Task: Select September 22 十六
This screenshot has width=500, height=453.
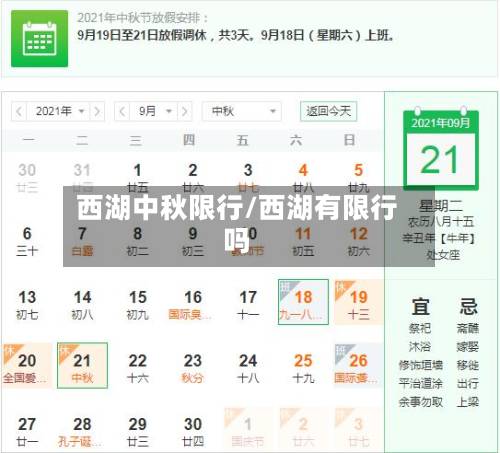Action: pyautogui.click(x=137, y=368)
